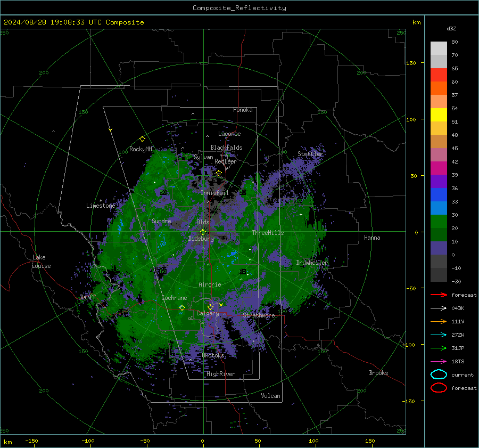Click the Limestone label
479x448 pixels.
pos(101,206)
